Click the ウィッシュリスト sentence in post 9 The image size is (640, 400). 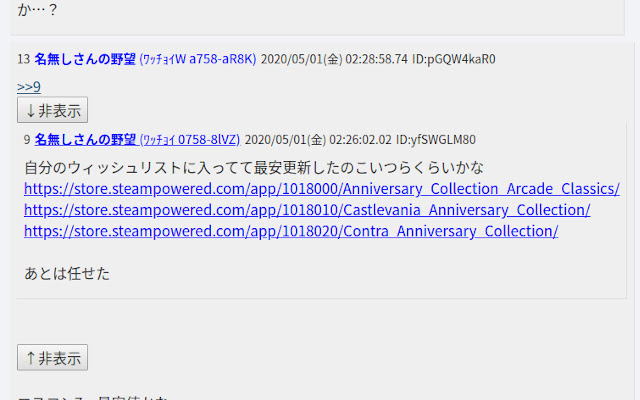[254, 168]
